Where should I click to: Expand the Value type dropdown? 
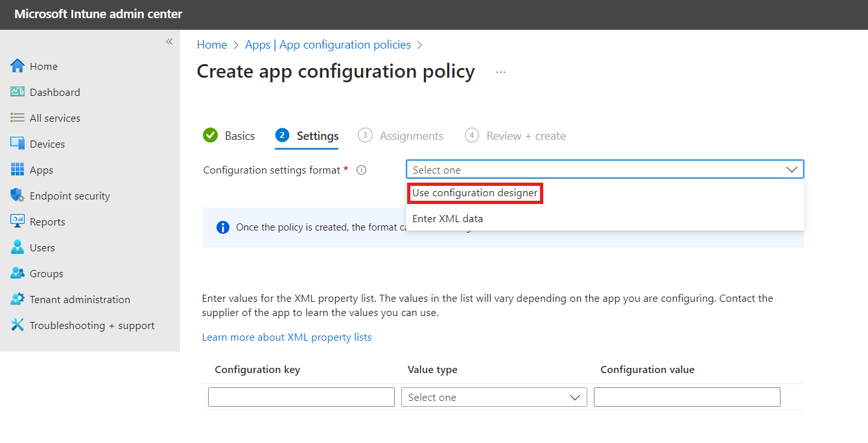[x=494, y=397]
